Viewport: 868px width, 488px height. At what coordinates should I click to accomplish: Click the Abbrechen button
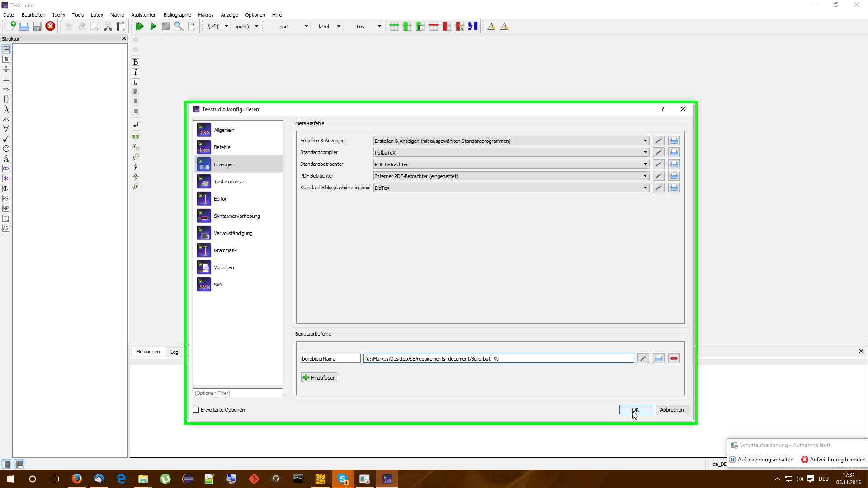coord(672,410)
